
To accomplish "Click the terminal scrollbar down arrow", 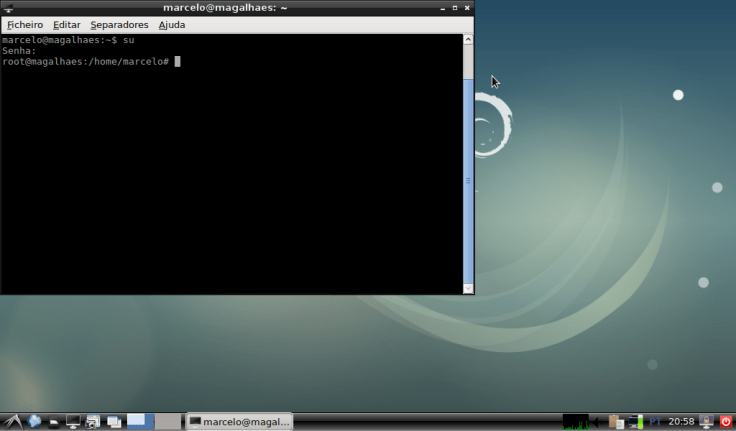I will [468, 288].
